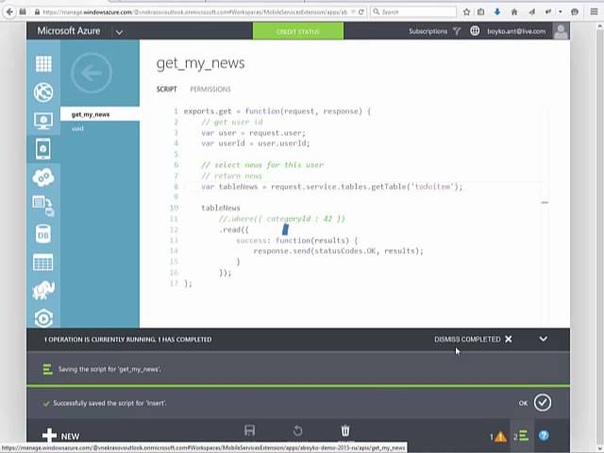Click the 'Successfully saved the script' notification

pos(298,403)
